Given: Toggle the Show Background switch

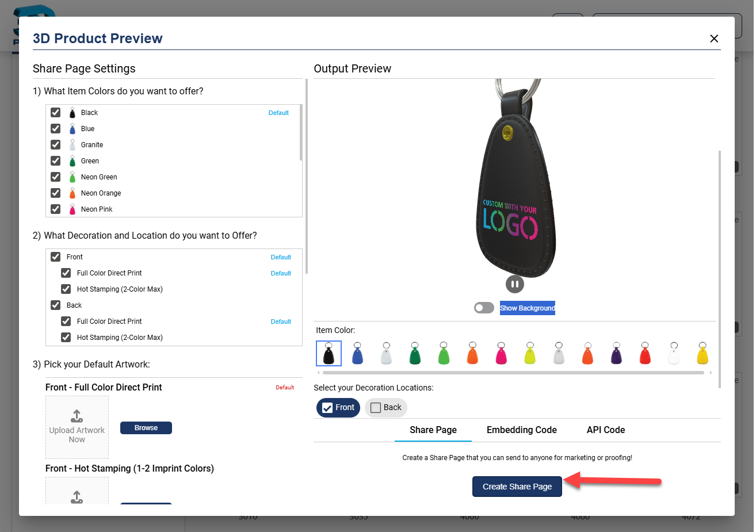Looking at the screenshot, I should point(484,308).
